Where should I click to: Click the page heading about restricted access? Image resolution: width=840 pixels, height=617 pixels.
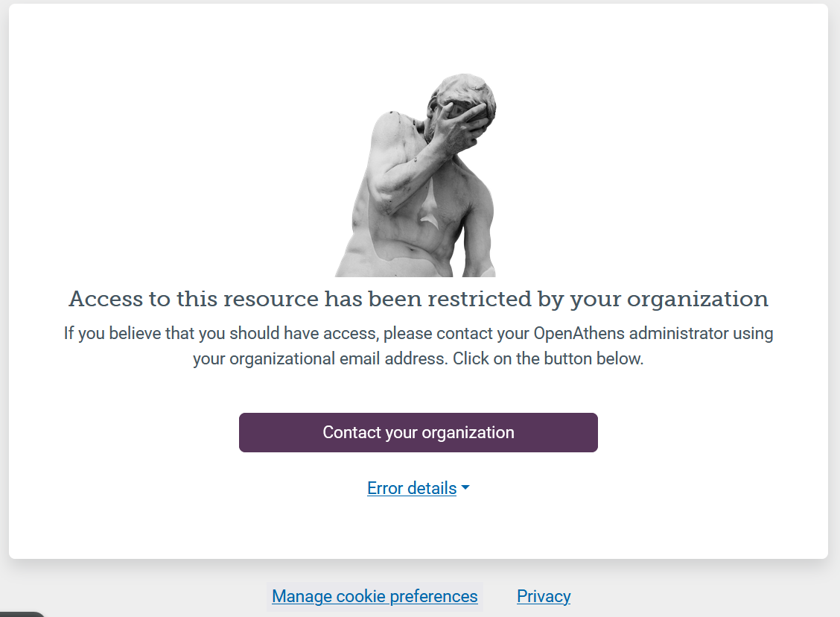(x=418, y=299)
